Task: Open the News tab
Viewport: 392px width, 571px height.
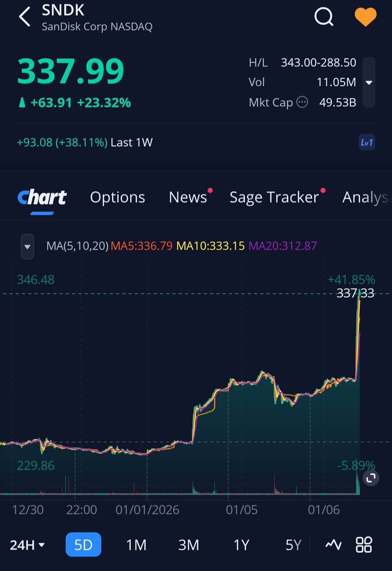Action: point(188,197)
